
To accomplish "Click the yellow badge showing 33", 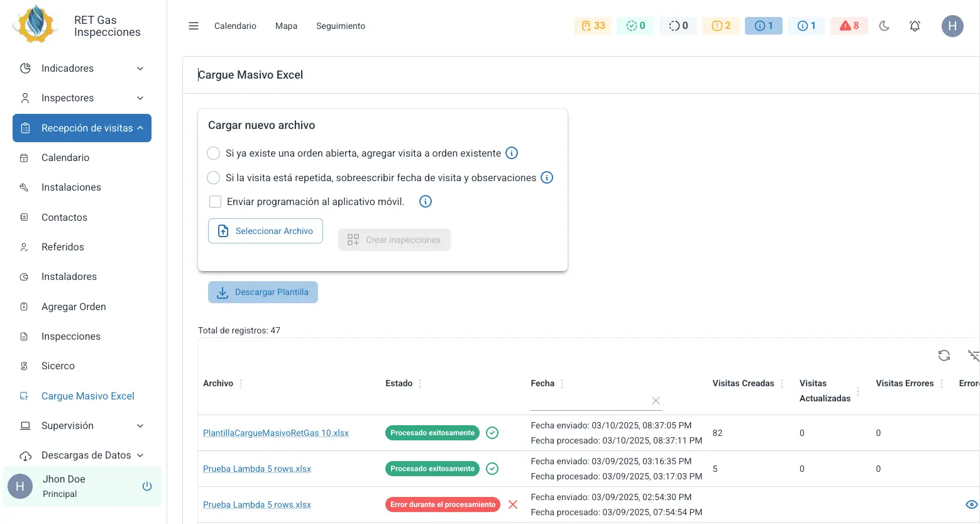I will coord(593,26).
